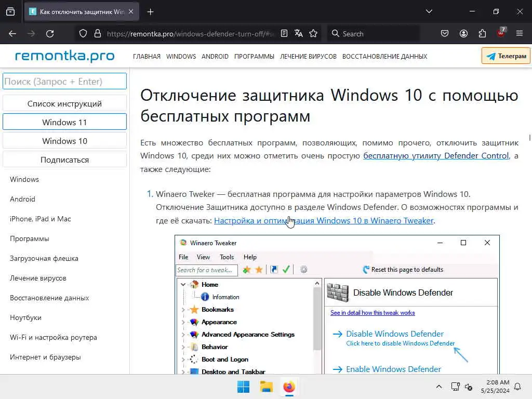Go forward to next page
Image resolution: width=532 pixels, height=399 pixels.
(31, 34)
